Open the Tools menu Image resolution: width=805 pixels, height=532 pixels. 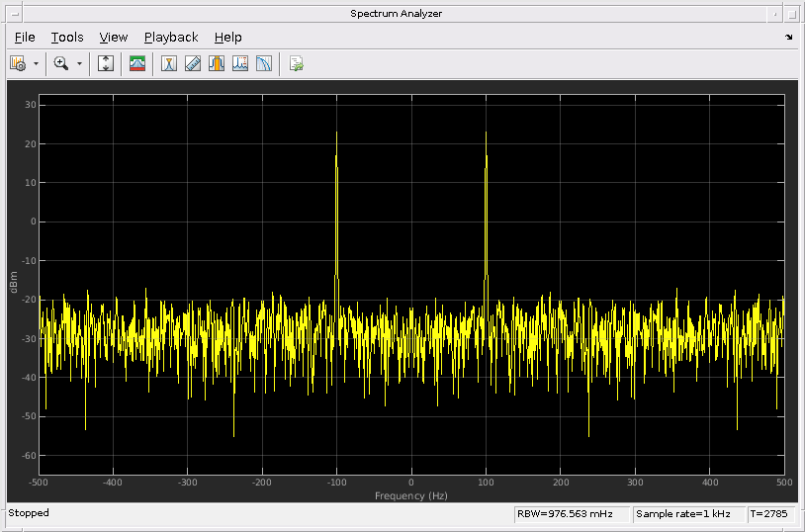67,38
